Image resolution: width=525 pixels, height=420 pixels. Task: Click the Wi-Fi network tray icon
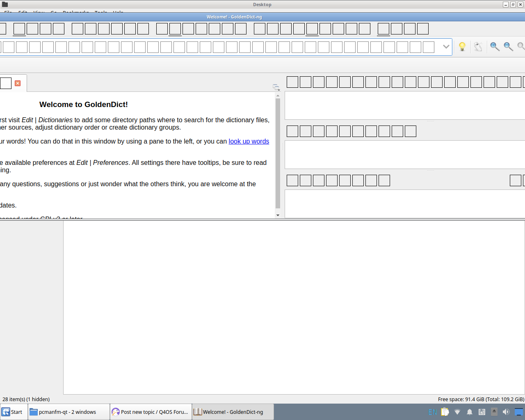(x=457, y=412)
